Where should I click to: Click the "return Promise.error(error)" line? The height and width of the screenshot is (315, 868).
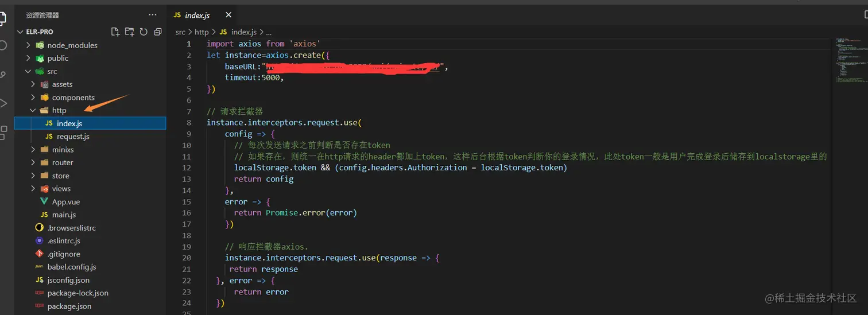click(295, 213)
